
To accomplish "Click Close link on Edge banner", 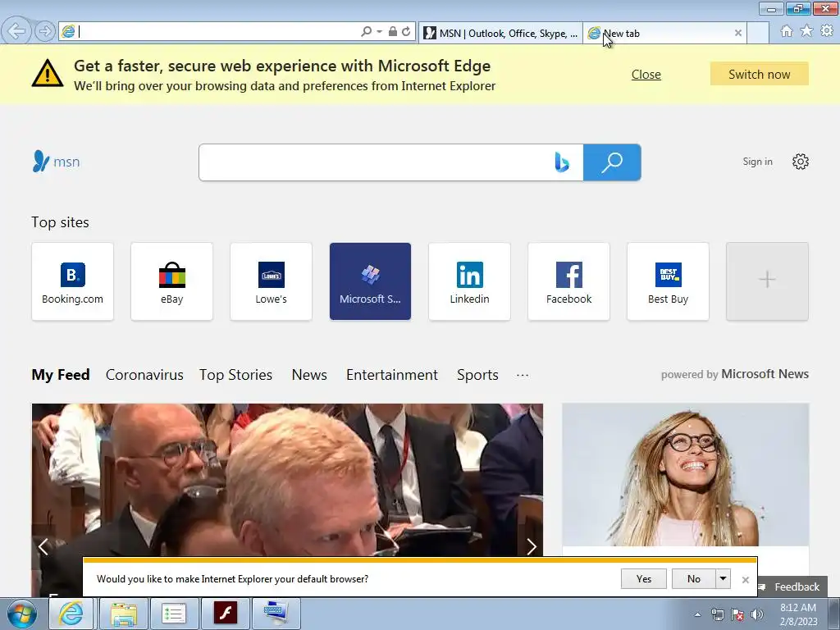I will [646, 75].
